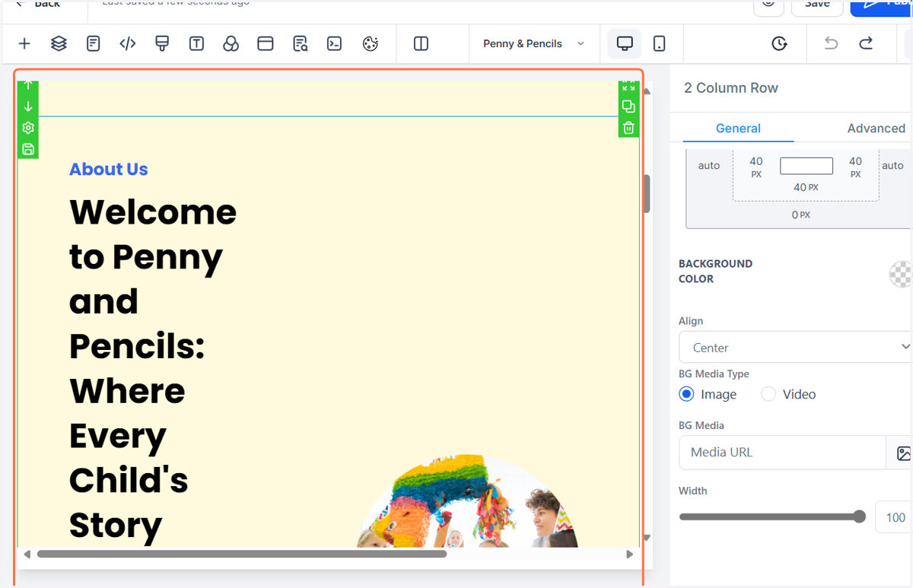Viewport: 913px width, 588px height.
Task: Click the piñata party image
Action: (468, 502)
